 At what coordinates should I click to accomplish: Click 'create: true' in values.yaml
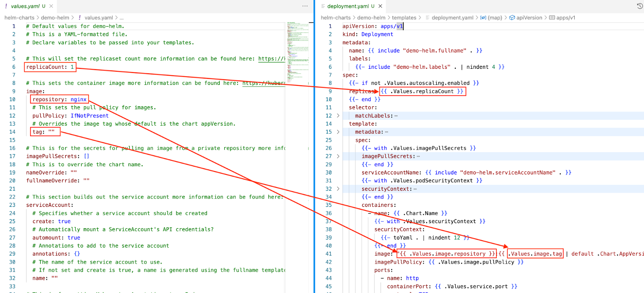click(52, 221)
